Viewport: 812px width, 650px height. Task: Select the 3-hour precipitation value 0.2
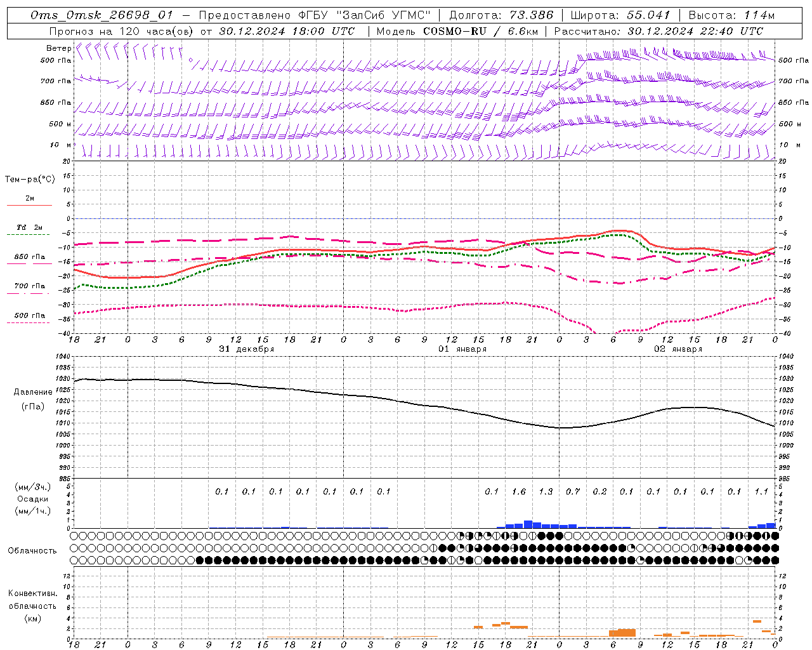(599, 491)
